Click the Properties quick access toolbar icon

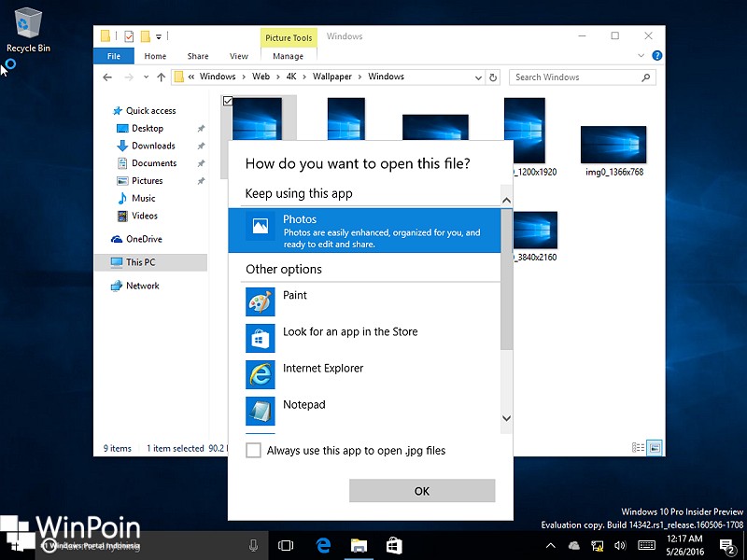(x=129, y=36)
